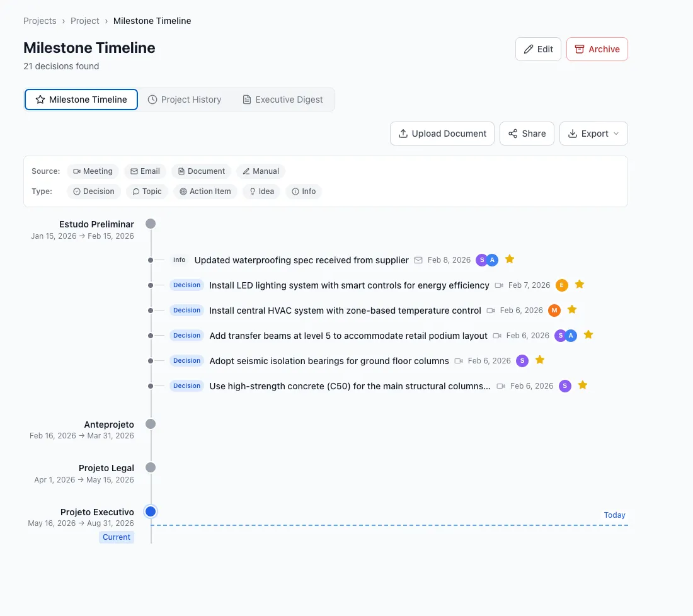Select the Milestone Timeline tab
693x616 pixels.
tap(81, 100)
